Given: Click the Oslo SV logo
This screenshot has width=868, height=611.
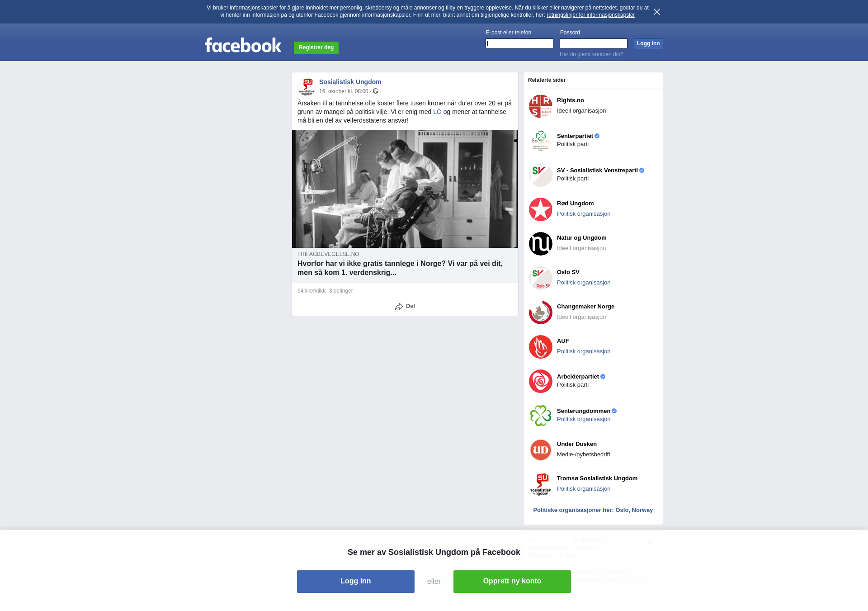Looking at the screenshot, I should point(541,278).
